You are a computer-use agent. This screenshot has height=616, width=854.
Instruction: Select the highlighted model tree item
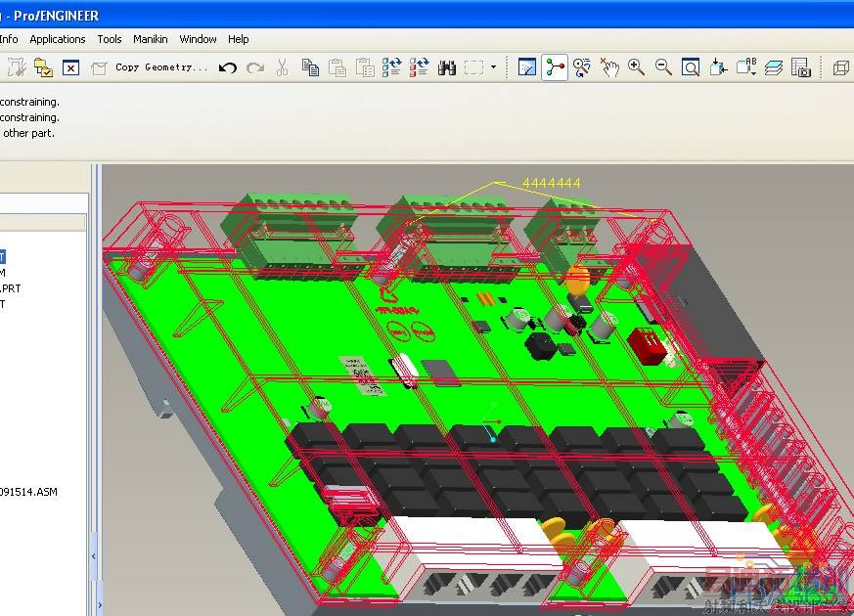click(3, 257)
